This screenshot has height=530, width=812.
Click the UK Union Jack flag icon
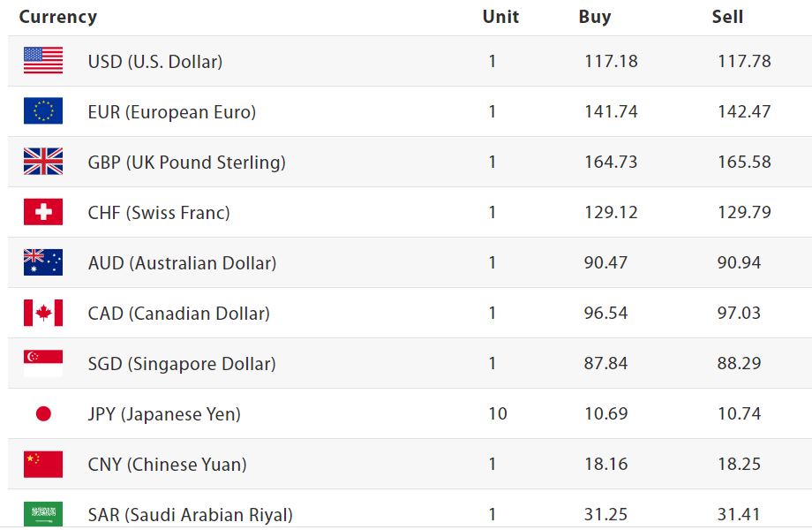(43, 162)
